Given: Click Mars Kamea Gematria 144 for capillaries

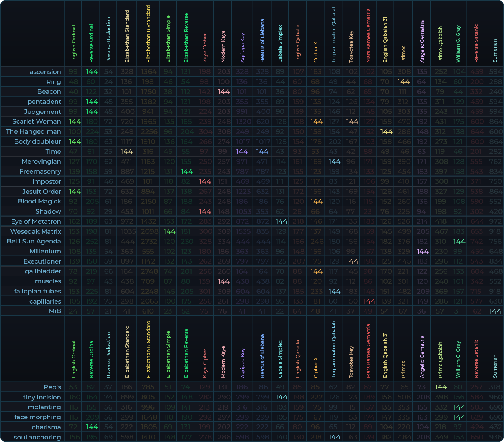Looking at the screenshot, I should click(369, 301).
